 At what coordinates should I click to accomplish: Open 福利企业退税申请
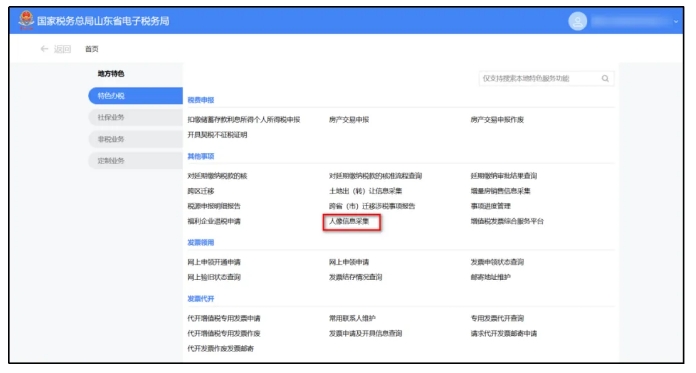(214, 221)
